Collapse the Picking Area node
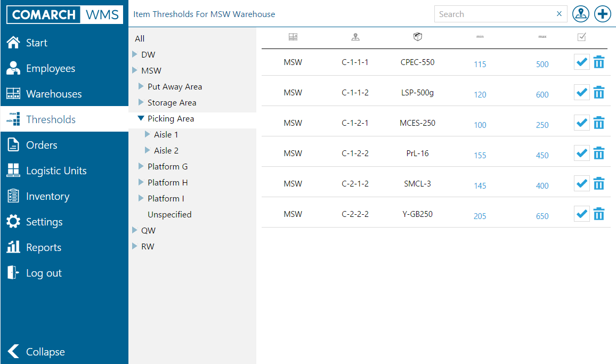 coord(141,119)
